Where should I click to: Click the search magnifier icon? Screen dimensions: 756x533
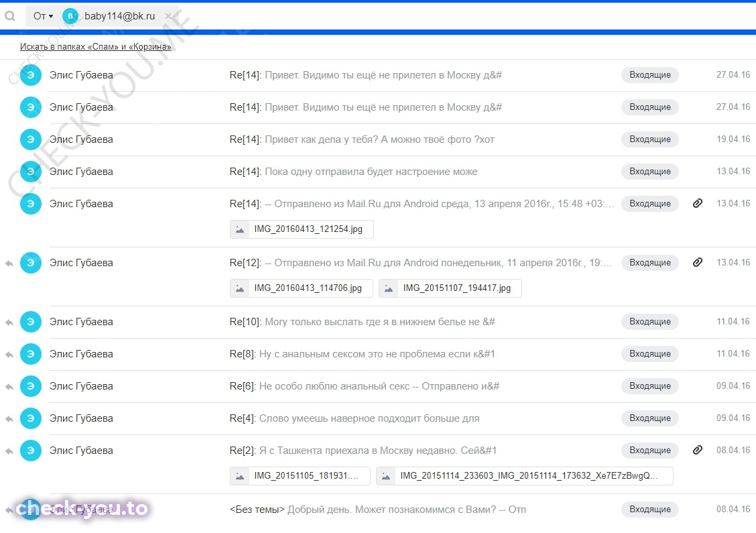tap(9, 16)
